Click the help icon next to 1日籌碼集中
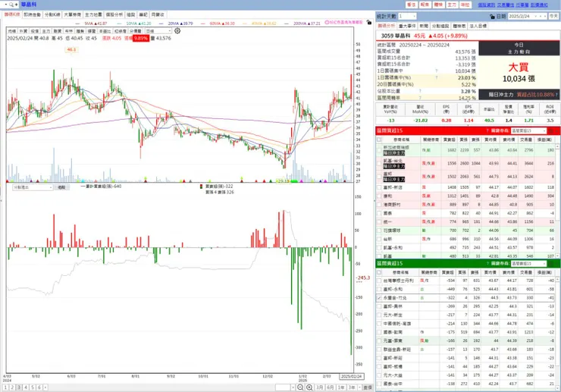The image size is (561, 392). point(437,71)
